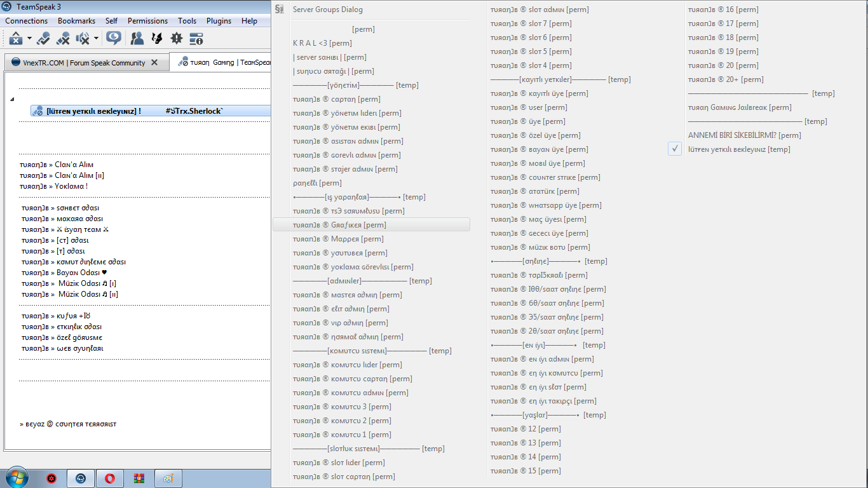
Task: Click the Server Groups Dialog icon
Action: pos(280,10)
